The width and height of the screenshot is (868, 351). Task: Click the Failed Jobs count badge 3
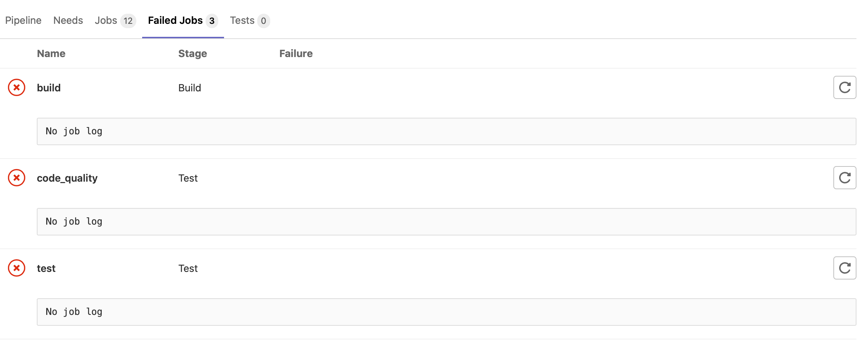click(x=212, y=21)
